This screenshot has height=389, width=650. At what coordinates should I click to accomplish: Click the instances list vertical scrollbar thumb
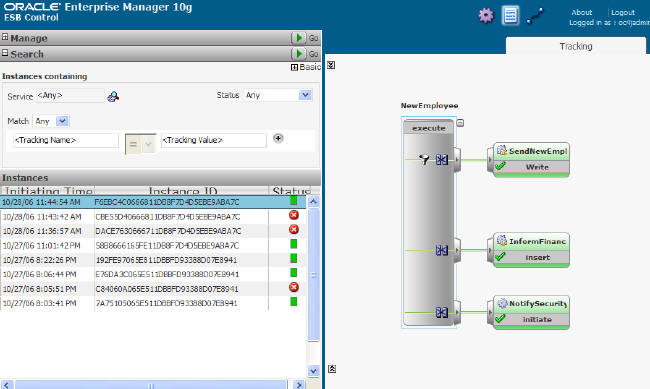click(x=314, y=275)
